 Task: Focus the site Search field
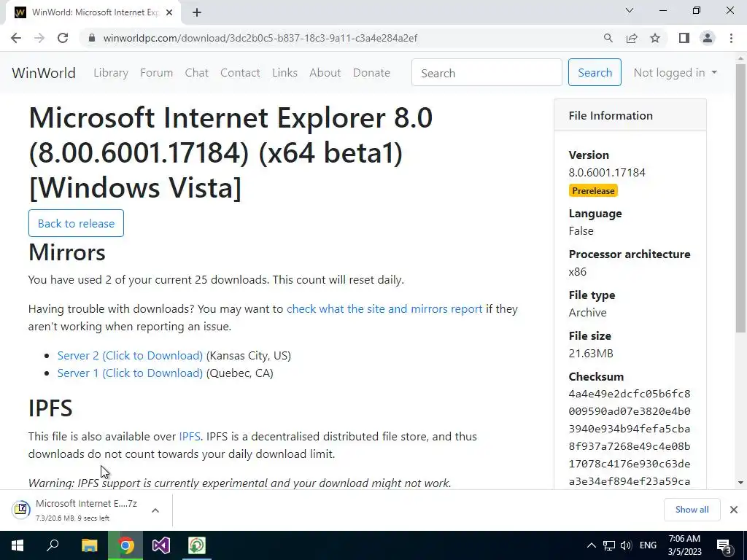pyautogui.click(x=487, y=73)
